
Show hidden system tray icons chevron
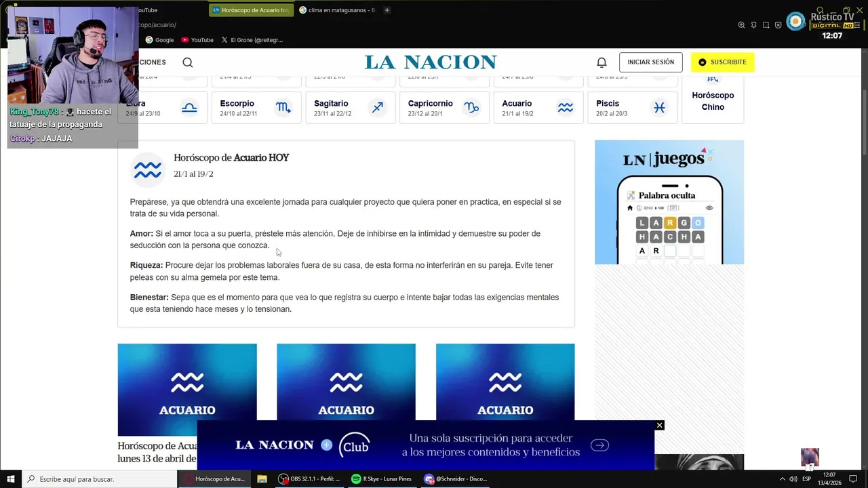pos(782,479)
